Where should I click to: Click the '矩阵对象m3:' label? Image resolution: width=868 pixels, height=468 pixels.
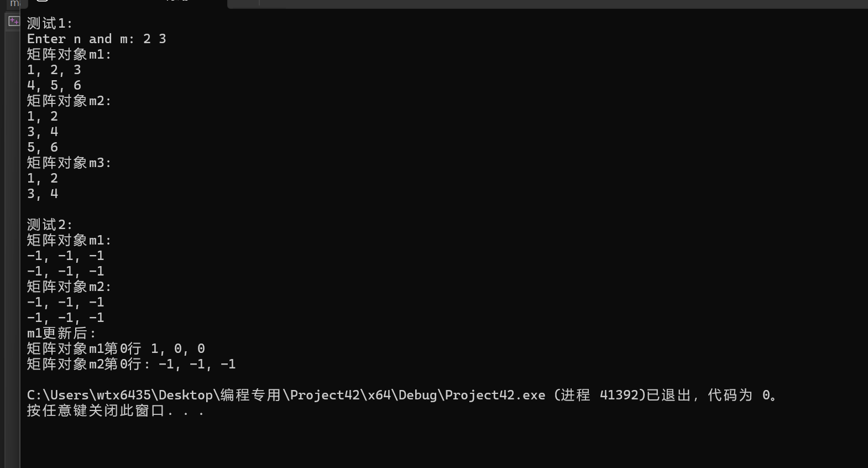(69, 163)
